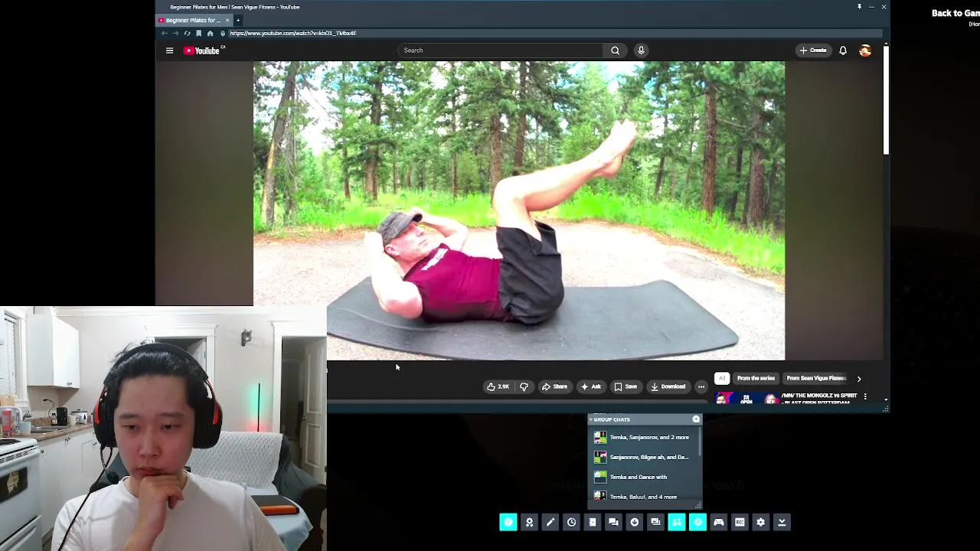
Task: Open chat Temka, Sanjanorov, and 2 more
Action: coord(643,437)
